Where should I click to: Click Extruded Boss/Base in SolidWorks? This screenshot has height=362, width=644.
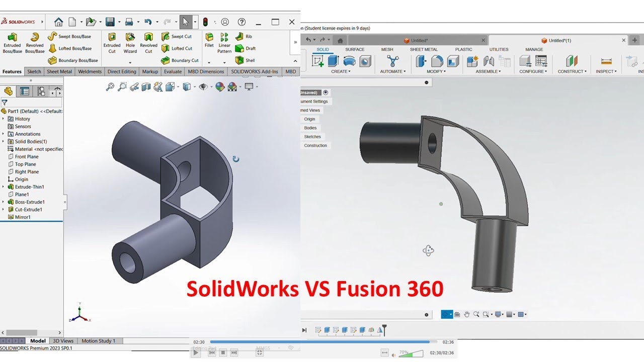pyautogui.click(x=12, y=43)
